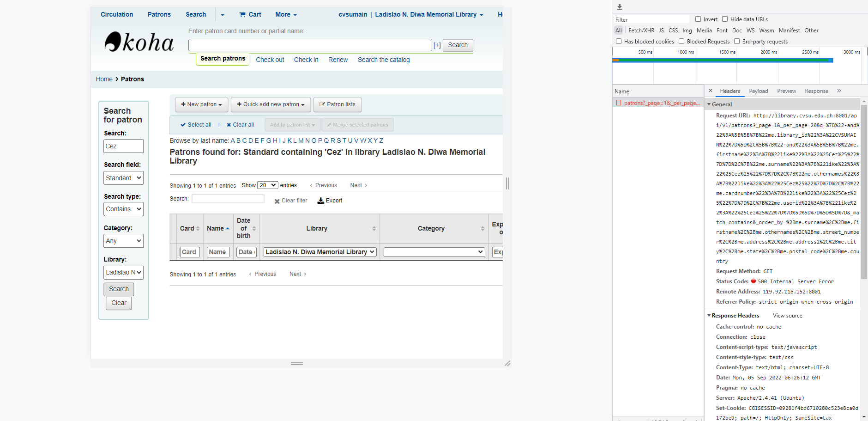
Task: Open the Show entries count dropdown
Action: (267, 185)
